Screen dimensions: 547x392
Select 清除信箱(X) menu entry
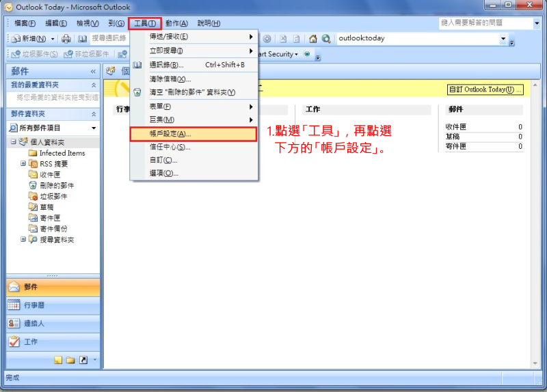[194, 79]
